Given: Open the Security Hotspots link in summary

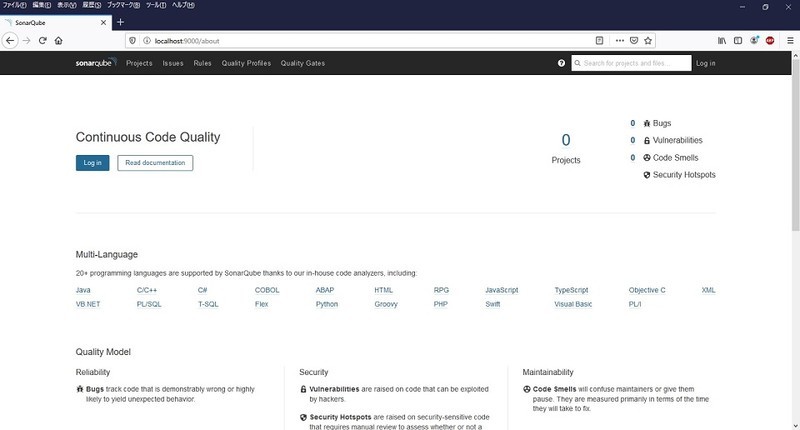Looking at the screenshot, I should tap(684, 175).
